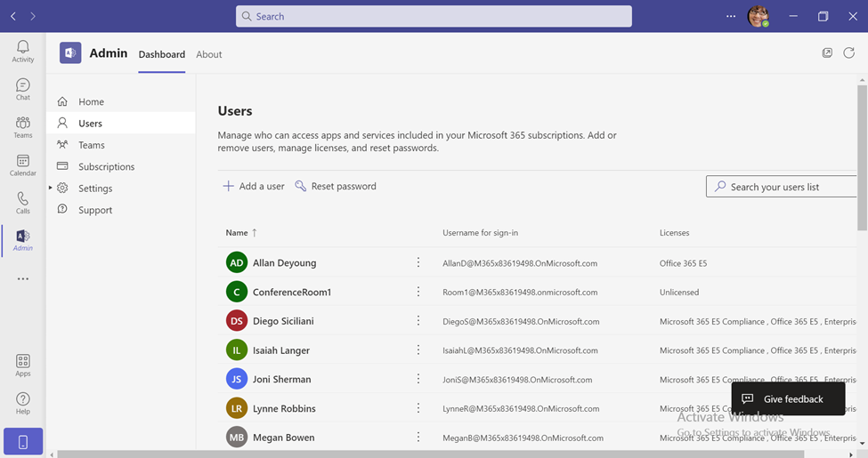Select Users in admin navigation
Image resolution: width=868 pixels, height=458 pixels.
[121, 123]
